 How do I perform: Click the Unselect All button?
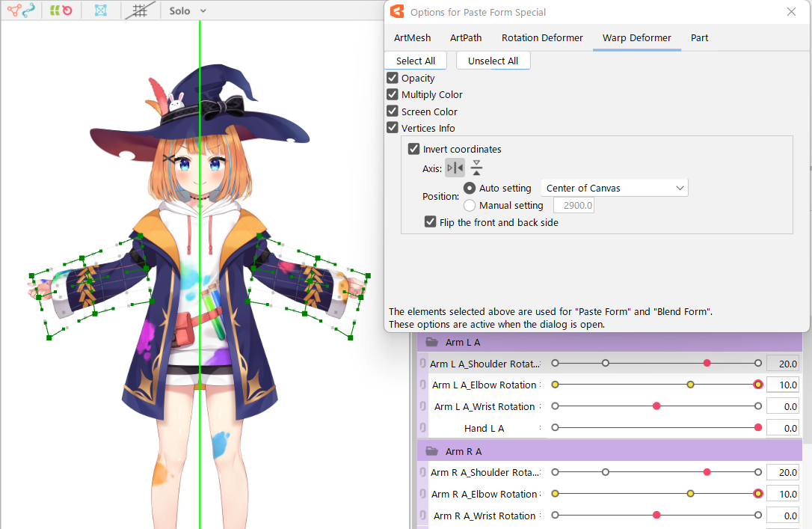[x=493, y=61]
